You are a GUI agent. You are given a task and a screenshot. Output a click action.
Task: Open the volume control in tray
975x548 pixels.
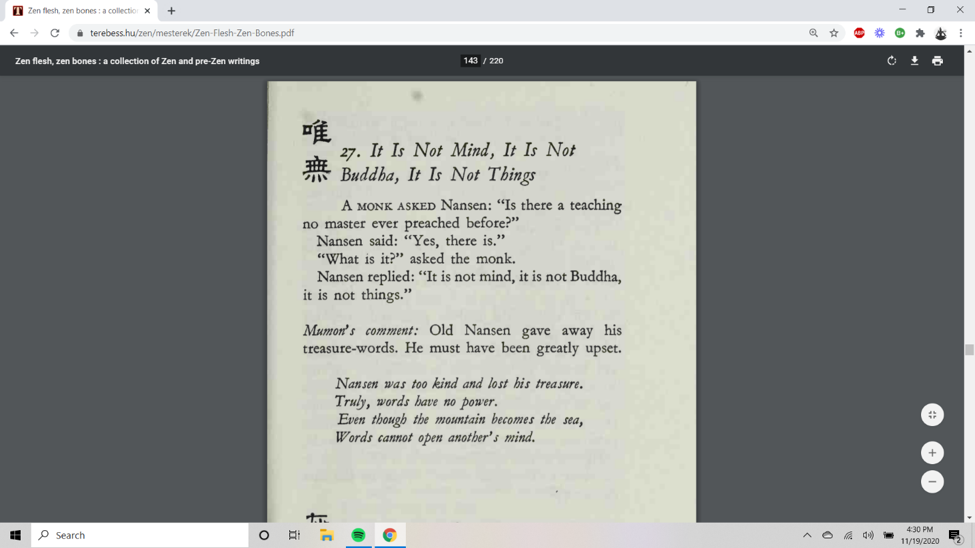pyautogui.click(x=868, y=535)
